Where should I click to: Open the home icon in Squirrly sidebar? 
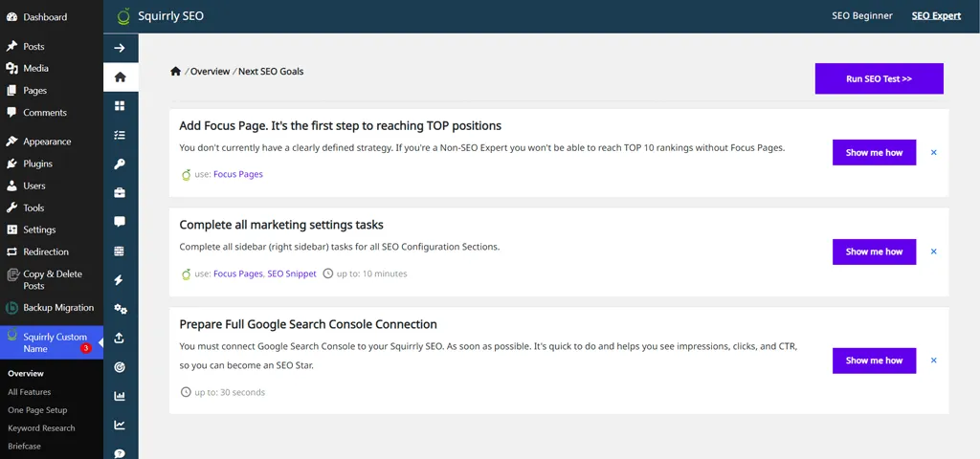tap(120, 76)
